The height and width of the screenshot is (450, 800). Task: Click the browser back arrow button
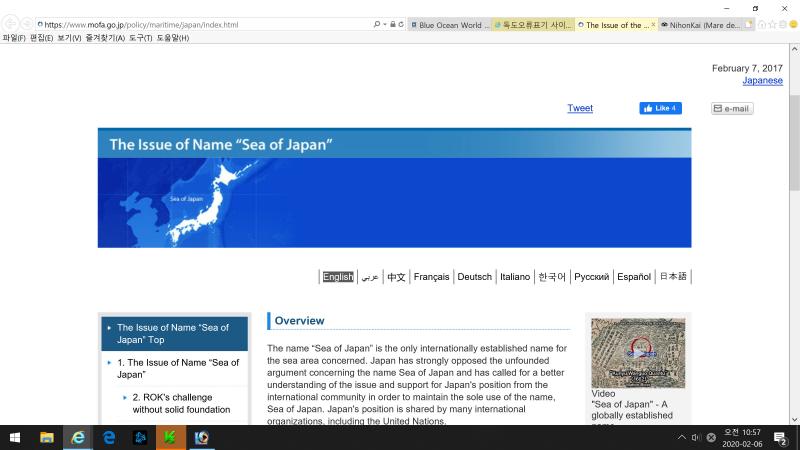pyautogui.click(x=10, y=24)
